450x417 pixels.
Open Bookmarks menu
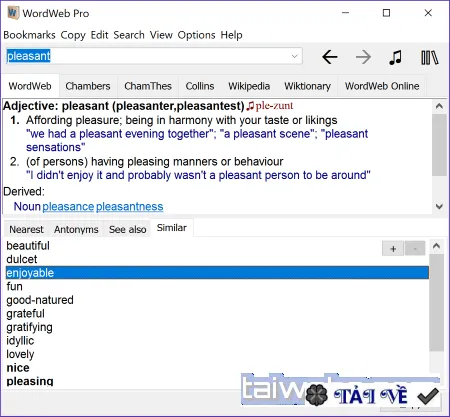29,35
